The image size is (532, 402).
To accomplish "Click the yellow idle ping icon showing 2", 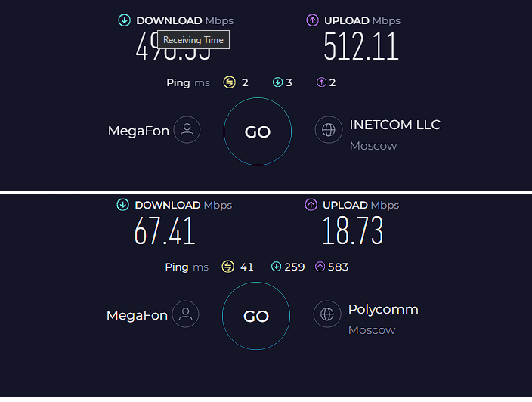I will [x=230, y=82].
